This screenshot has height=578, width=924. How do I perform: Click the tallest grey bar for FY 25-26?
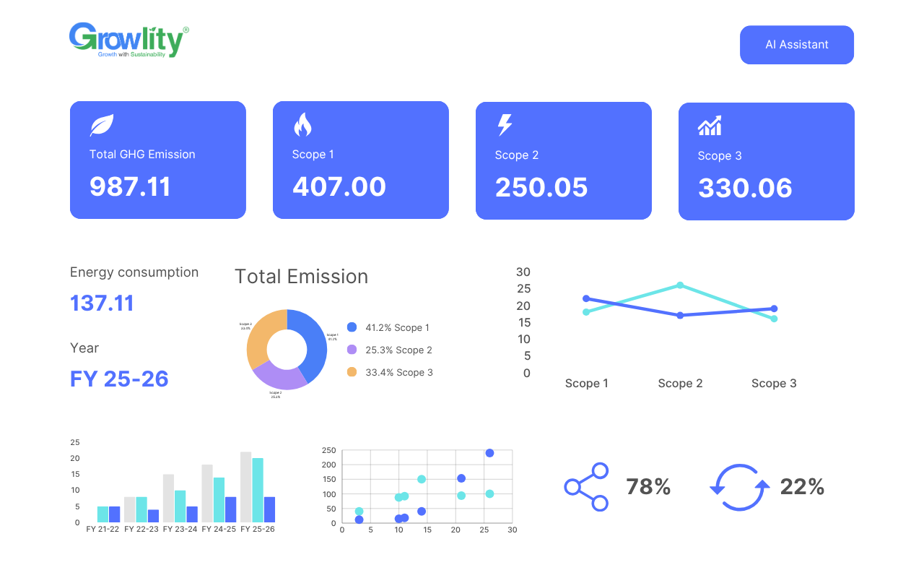(246, 487)
